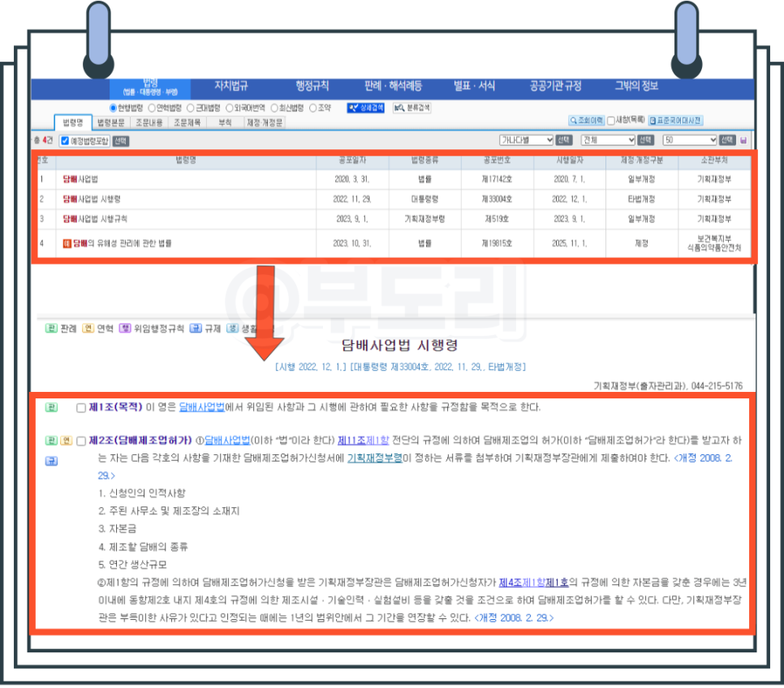Viewport: 784px width, 688px height.
Task: Open 자치법규 main menu
Action: (231, 86)
